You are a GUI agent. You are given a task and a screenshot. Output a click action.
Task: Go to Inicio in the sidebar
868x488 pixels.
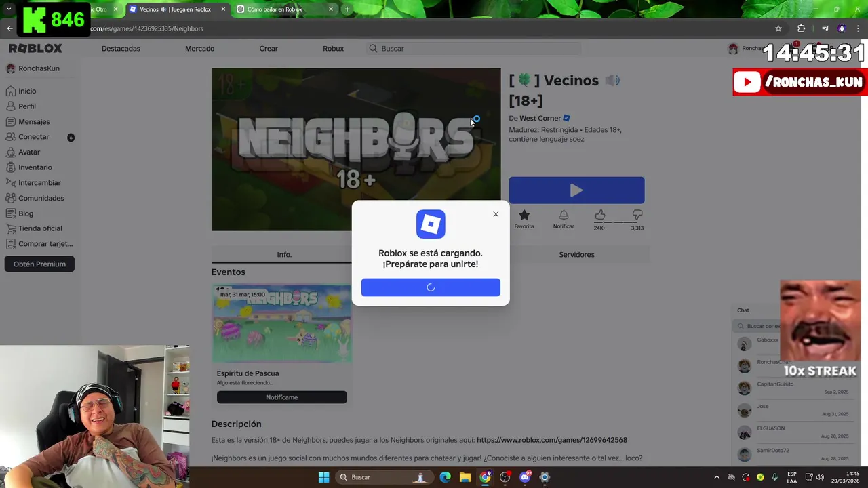pyautogui.click(x=21, y=91)
